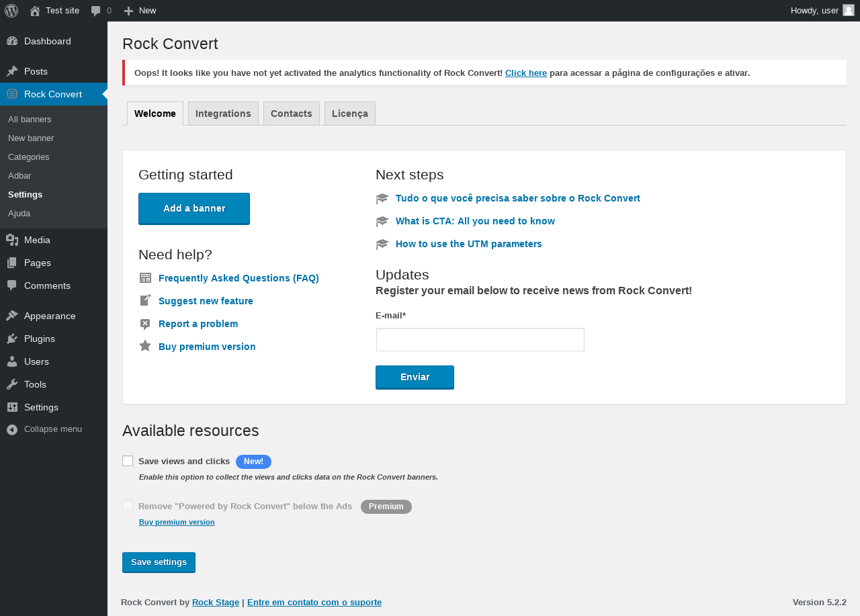Focus the E-mail input field
The height and width of the screenshot is (616, 860).
tap(480, 340)
